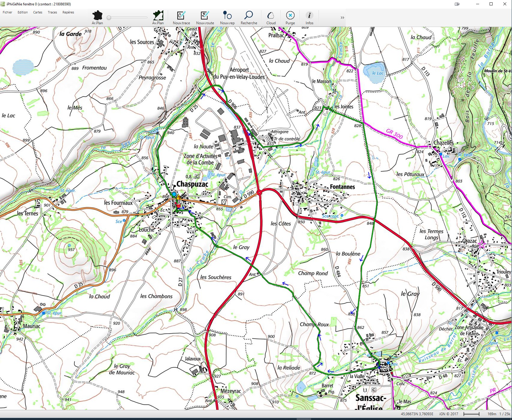Click the cyan waypoint marker at Chaspuzac
The width and height of the screenshot is (512, 420).
click(174, 194)
